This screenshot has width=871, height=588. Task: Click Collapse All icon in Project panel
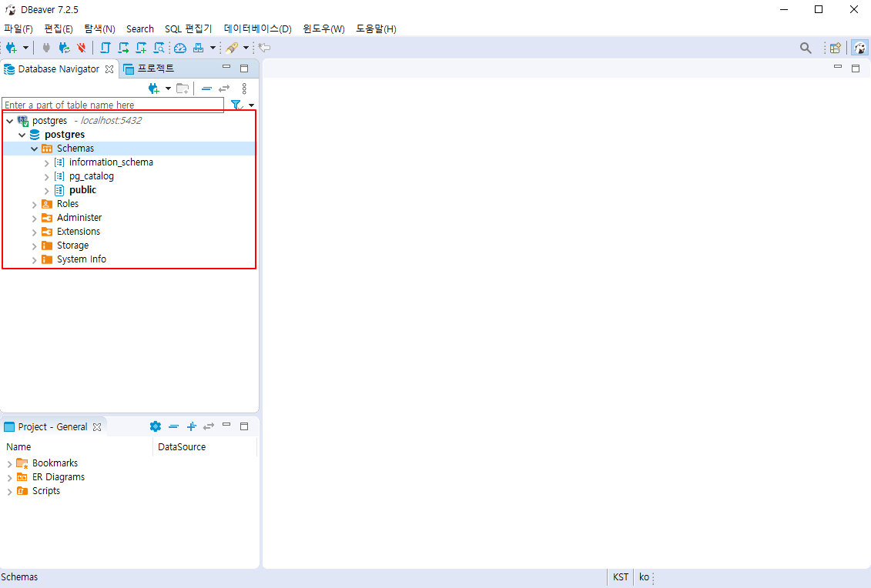pyautogui.click(x=174, y=426)
